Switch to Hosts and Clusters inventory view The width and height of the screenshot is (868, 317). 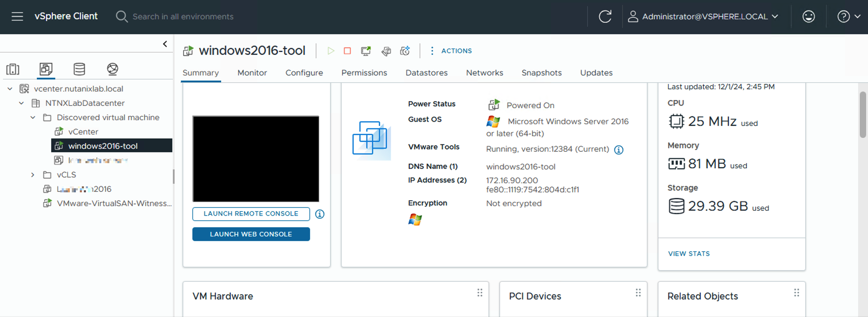(13, 69)
